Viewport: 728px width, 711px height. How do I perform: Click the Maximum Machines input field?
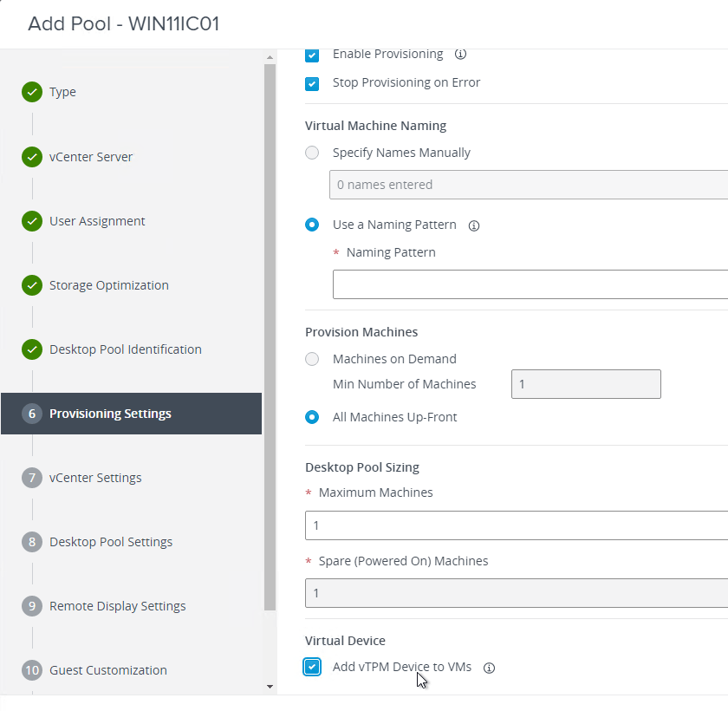tap(517, 525)
